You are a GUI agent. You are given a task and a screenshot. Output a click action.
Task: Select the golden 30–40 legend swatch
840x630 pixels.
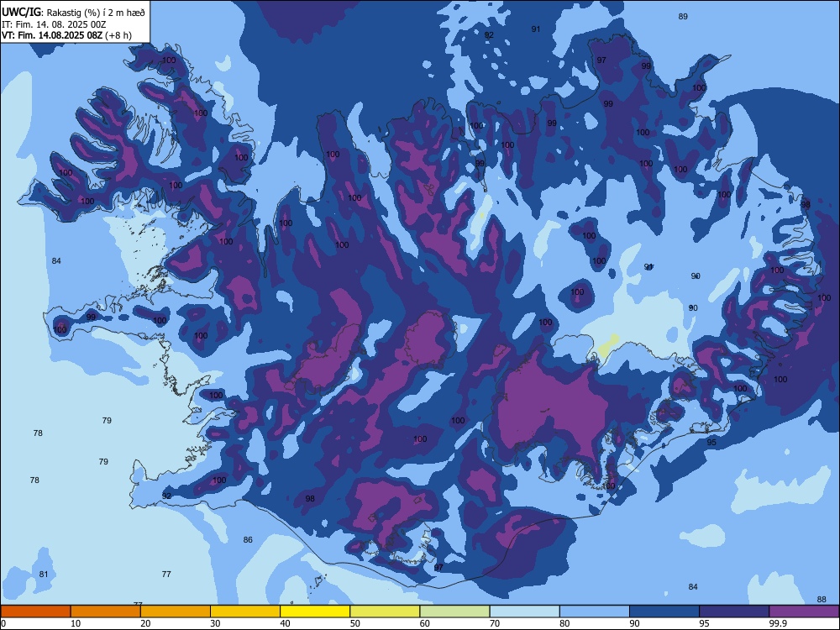(245, 612)
